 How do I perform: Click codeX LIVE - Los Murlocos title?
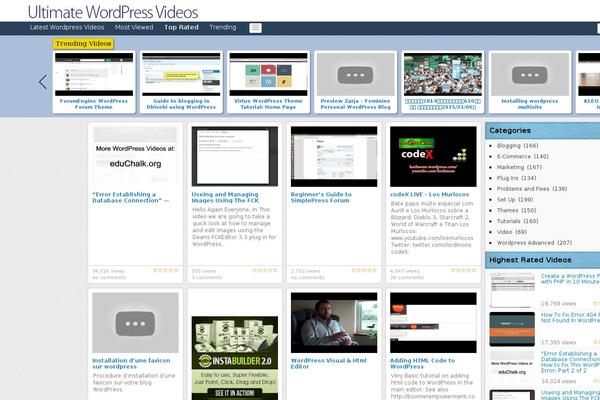point(430,194)
